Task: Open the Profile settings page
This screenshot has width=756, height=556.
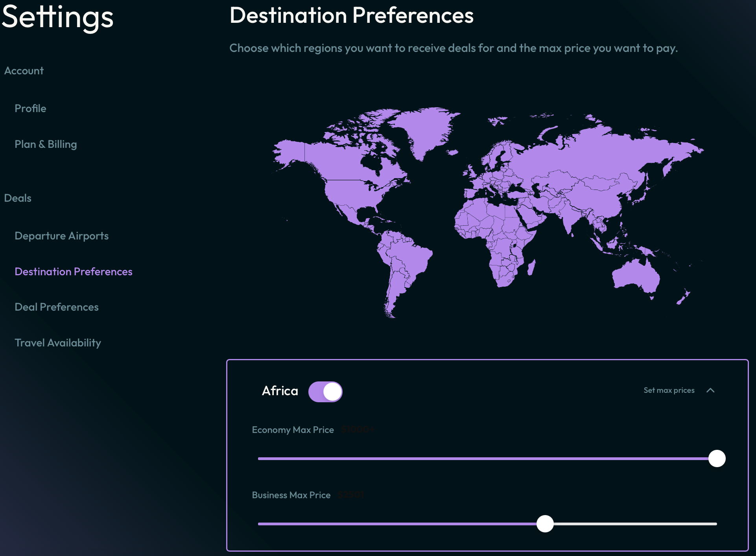Action: (31, 108)
